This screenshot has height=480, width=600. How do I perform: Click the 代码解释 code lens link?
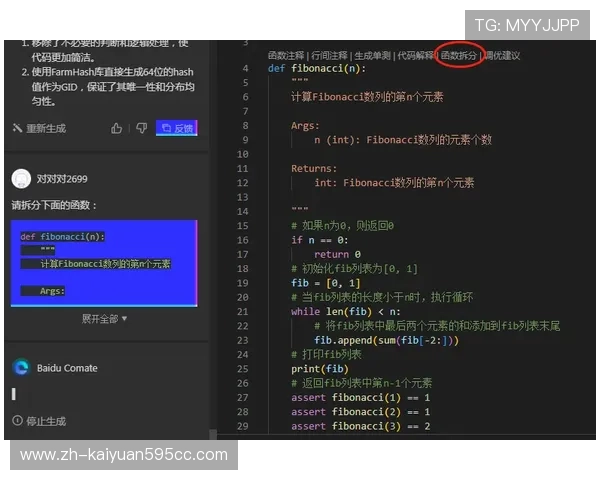click(x=415, y=55)
